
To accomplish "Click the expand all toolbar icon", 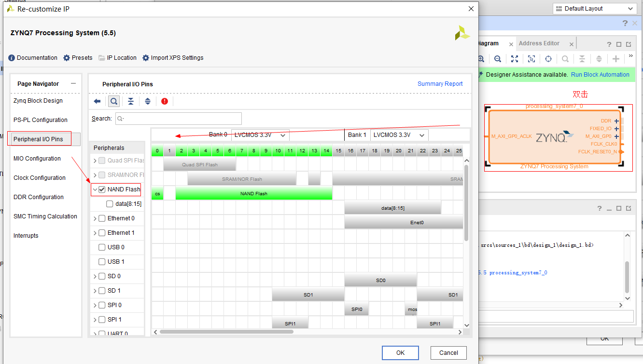I will click(148, 101).
